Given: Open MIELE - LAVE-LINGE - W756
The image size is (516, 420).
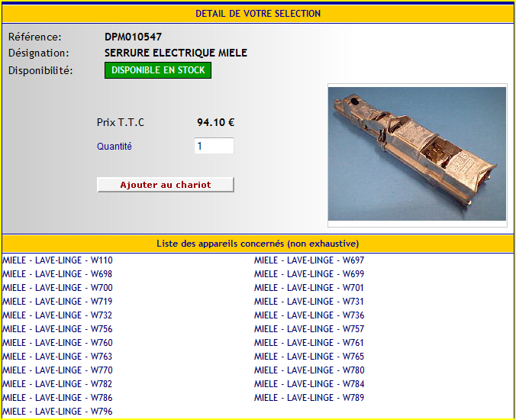Looking at the screenshot, I should [x=57, y=329].
